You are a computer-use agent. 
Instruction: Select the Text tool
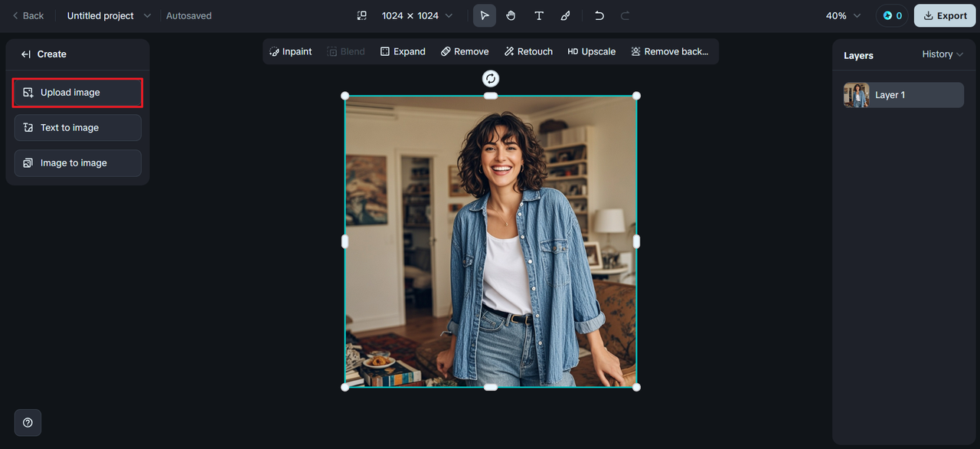539,15
